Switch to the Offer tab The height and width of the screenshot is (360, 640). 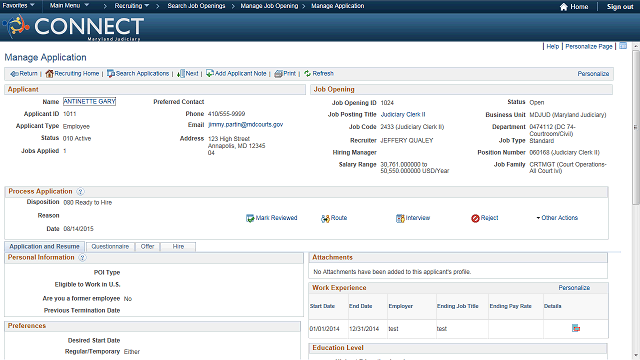(147, 247)
